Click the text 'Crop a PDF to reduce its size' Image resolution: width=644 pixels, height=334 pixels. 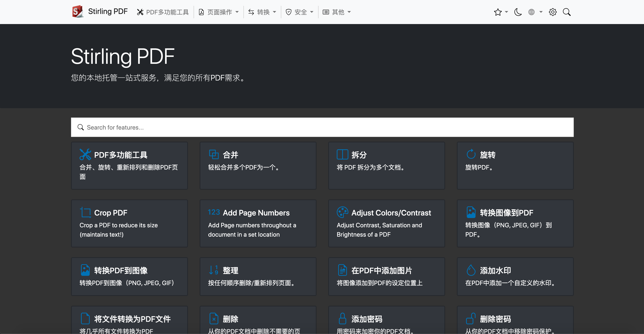coord(119,225)
